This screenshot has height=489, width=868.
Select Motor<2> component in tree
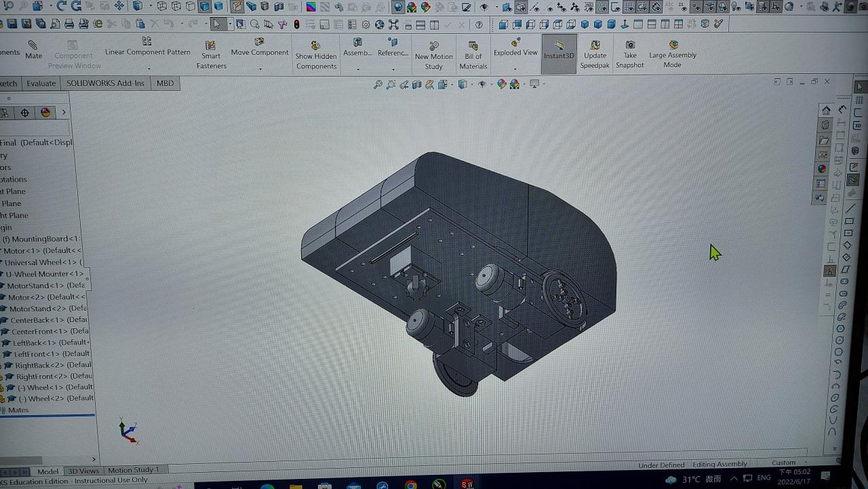coord(47,297)
